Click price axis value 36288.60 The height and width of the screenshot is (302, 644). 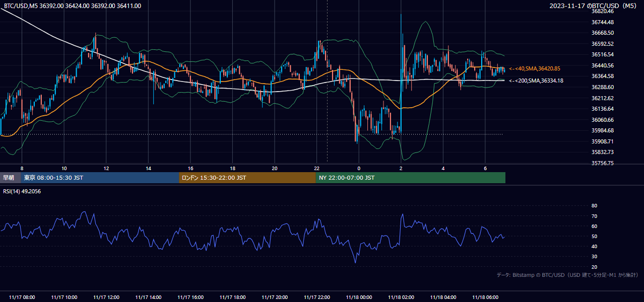pyautogui.click(x=603, y=87)
